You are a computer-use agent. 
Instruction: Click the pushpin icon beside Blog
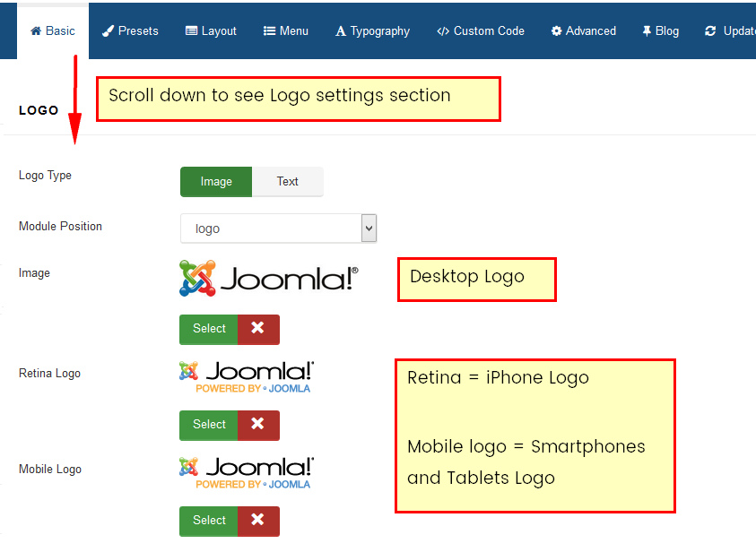(x=647, y=31)
